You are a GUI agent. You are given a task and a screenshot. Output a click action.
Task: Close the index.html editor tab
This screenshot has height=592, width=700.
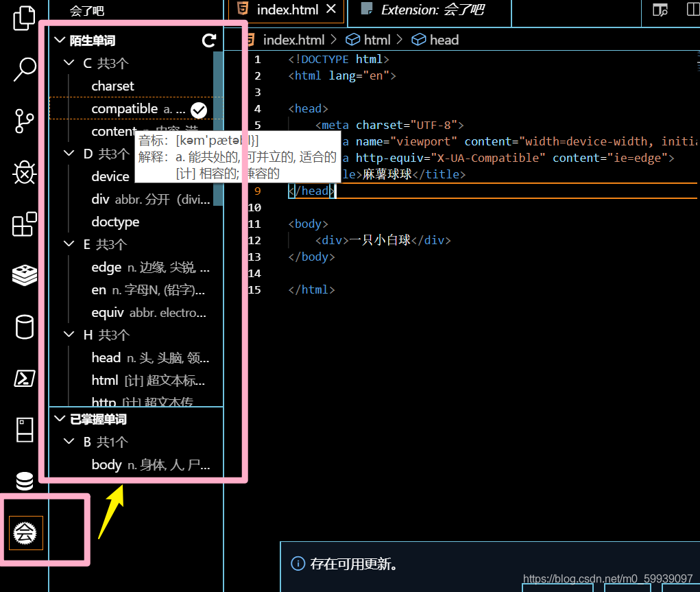(331, 8)
